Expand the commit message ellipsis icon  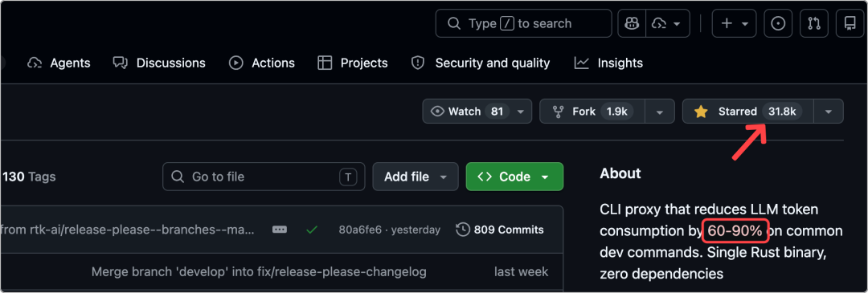click(x=280, y=230)
